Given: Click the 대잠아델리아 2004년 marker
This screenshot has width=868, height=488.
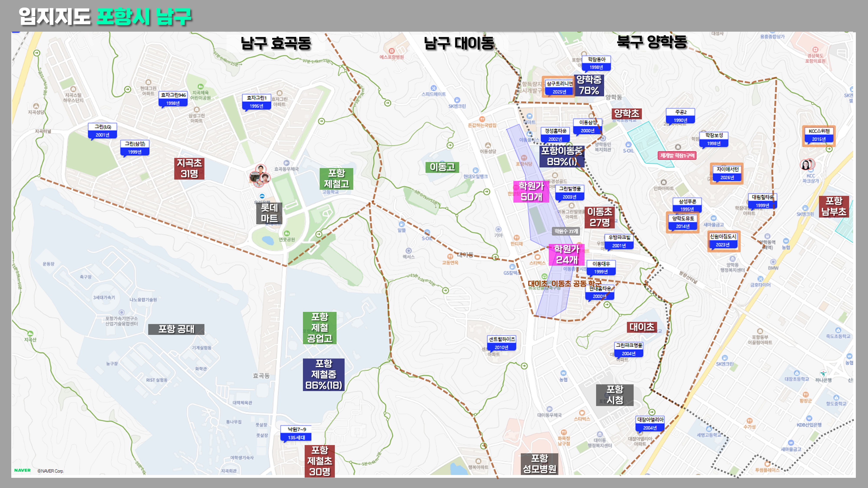Looking at the screenshot, I should (650, 424).
